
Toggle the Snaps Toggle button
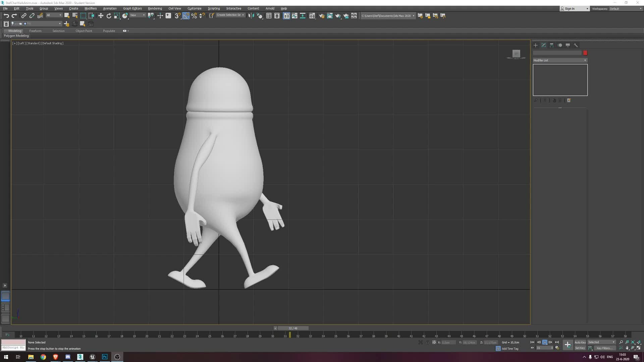177,15
